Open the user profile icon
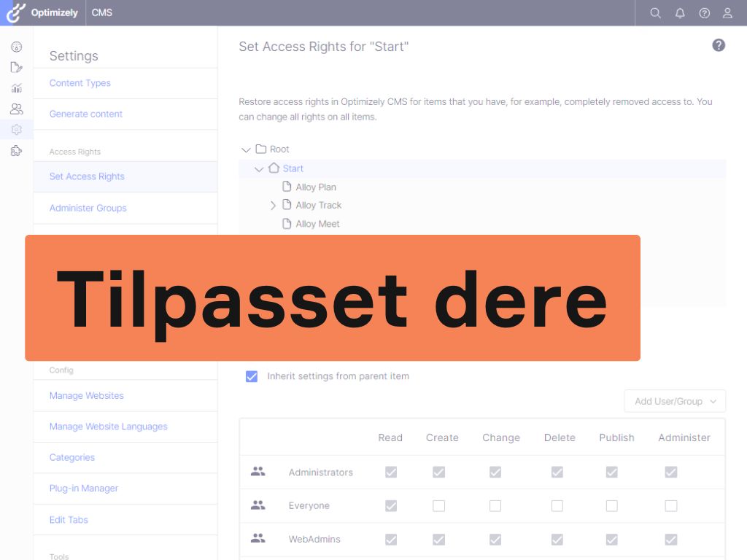Image resolution: width=747 pixels, height=560 pixels. pyautogui.click(x=727, y=13)
